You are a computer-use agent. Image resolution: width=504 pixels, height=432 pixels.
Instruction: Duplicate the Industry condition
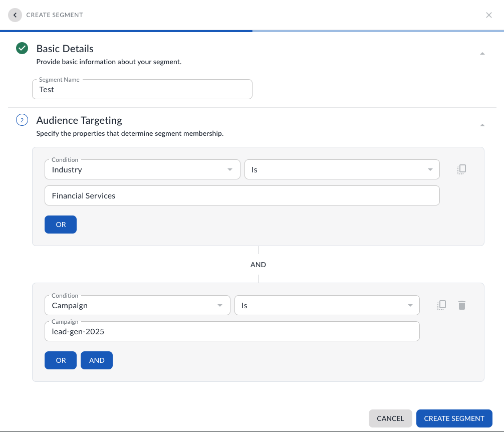pos(461,169)
